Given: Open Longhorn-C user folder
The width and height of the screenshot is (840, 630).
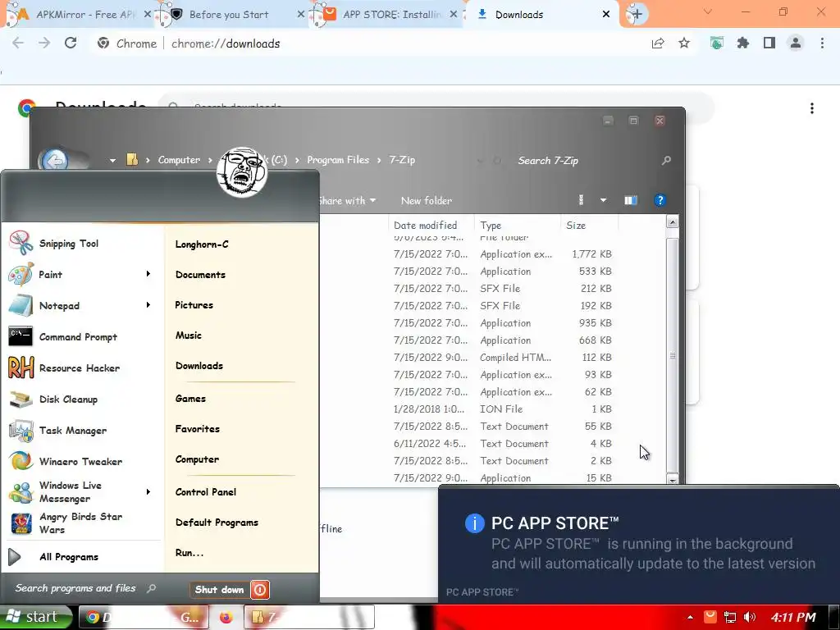Looking at the screenshot, I should [202, 244].
